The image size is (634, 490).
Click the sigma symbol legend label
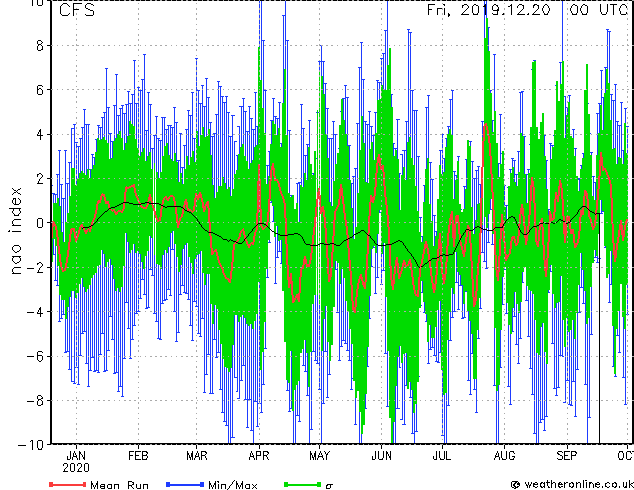coord(329,486)
